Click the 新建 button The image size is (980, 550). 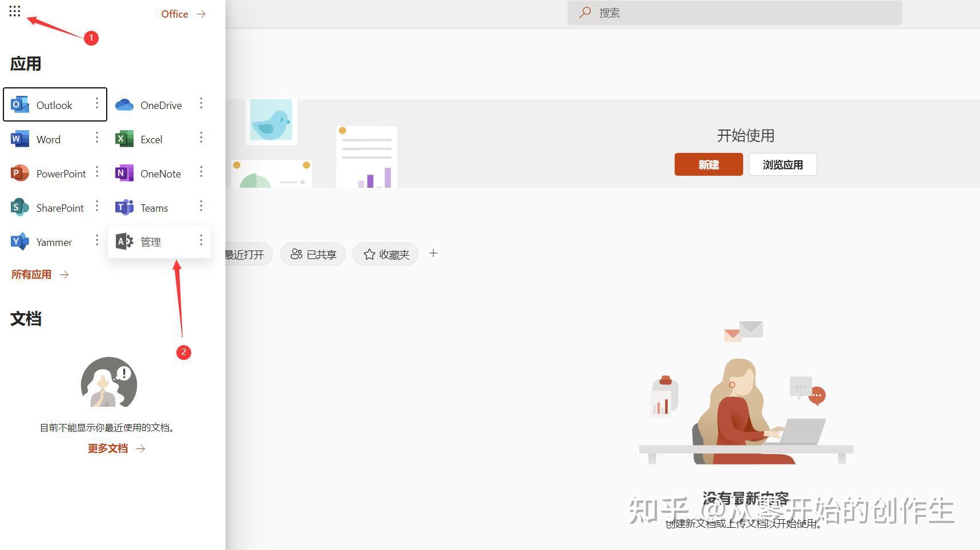pyautogui.click(x=708, y=164)
